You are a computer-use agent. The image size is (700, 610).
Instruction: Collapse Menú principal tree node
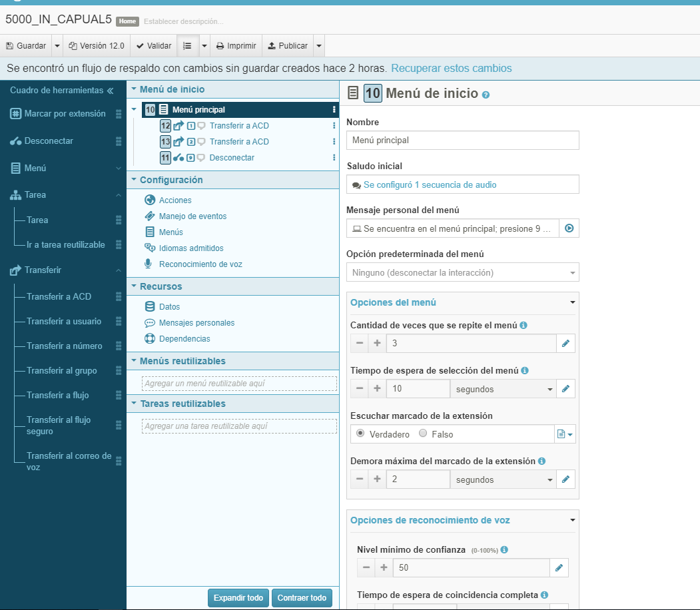click(134, 109)
